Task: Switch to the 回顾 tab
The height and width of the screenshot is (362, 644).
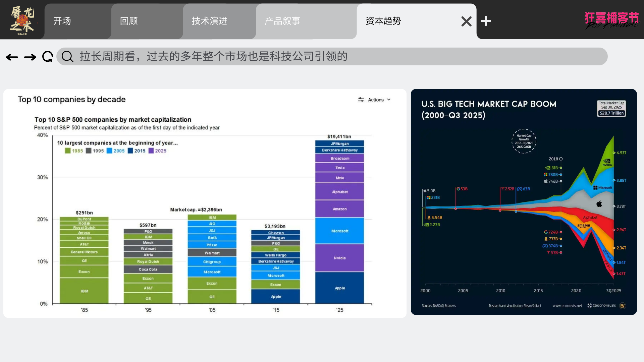Action: coord(129,21)
